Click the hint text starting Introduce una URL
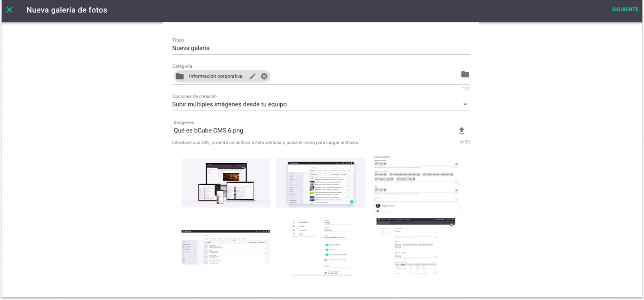The height and width of the screenshot is (300, 644). coord(266,143)
